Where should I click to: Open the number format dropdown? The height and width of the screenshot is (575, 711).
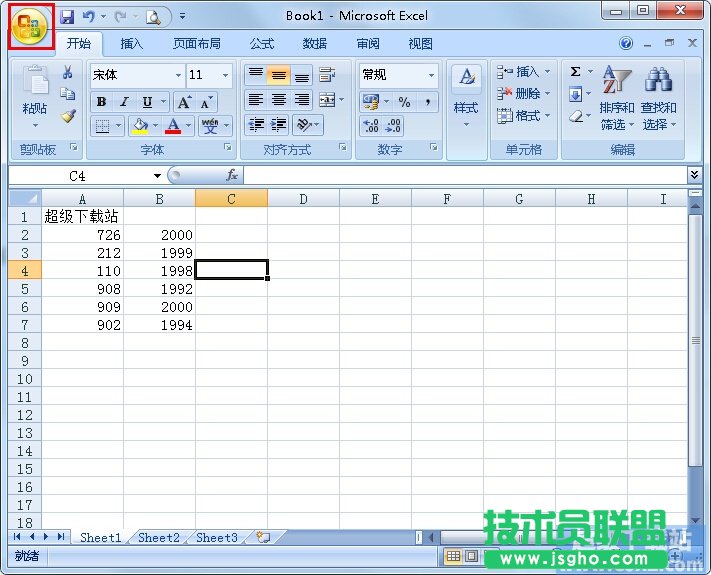(432, 75)
